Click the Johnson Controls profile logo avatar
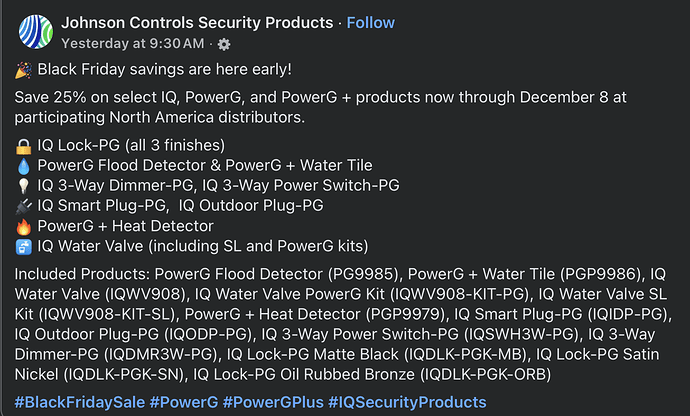The image size is (690, 416). click(x=36, y=33)
